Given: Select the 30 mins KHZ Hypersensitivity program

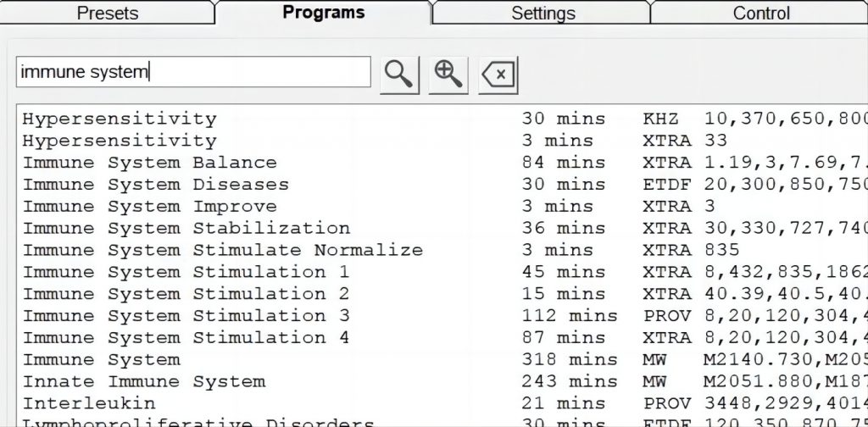Looking at the screenshot, I should 120,119.
